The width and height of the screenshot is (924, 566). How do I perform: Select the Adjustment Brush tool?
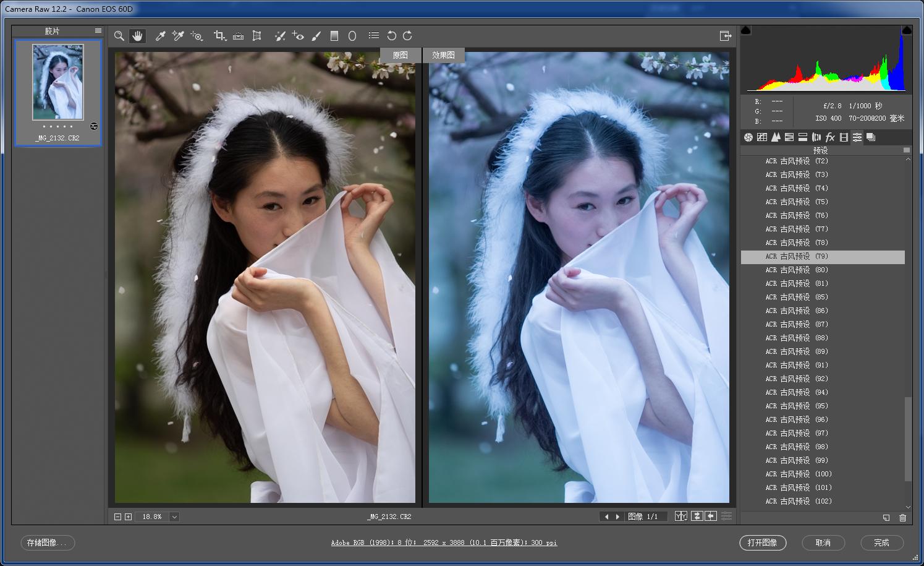point(316,35)
